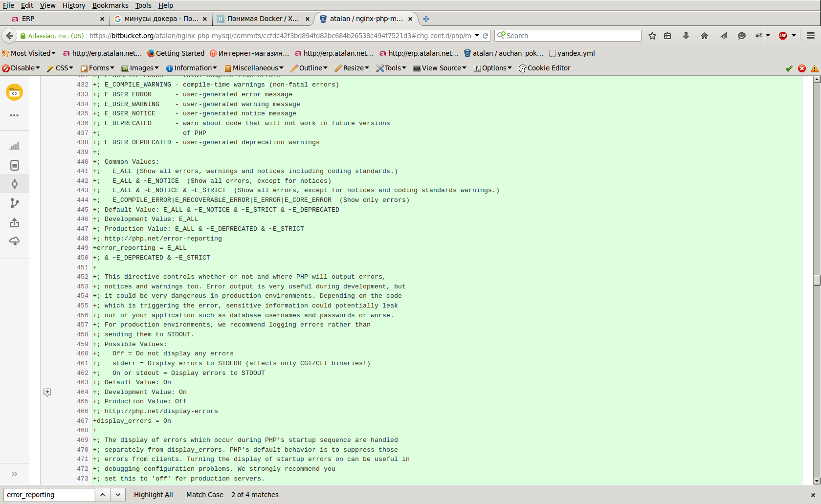821x504 pixels.
Task: Open the downloads arrow icon
Action: click(x=686, y=36)
